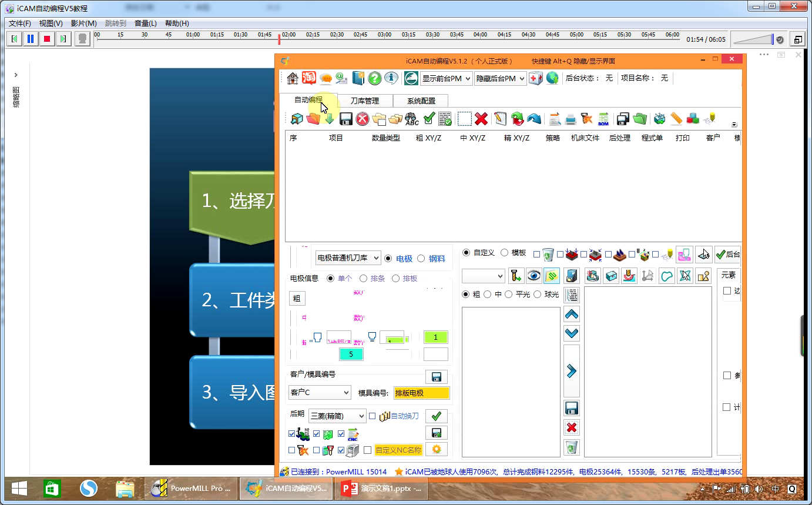The width and height of the screenshot is (812, 505).
Task: Click the 粗 button in 电极信息
Action: (x=297, y=299)
